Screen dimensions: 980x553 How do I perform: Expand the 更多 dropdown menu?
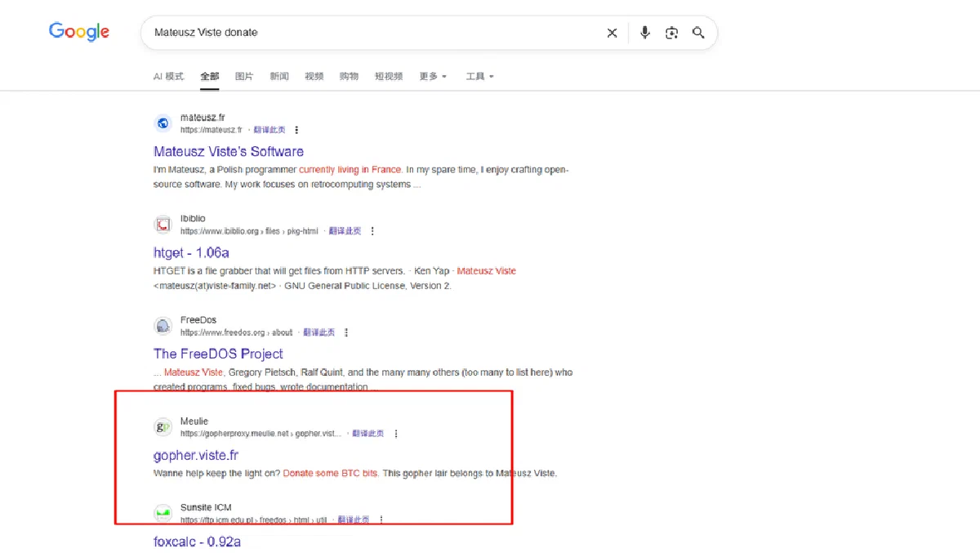433,76
